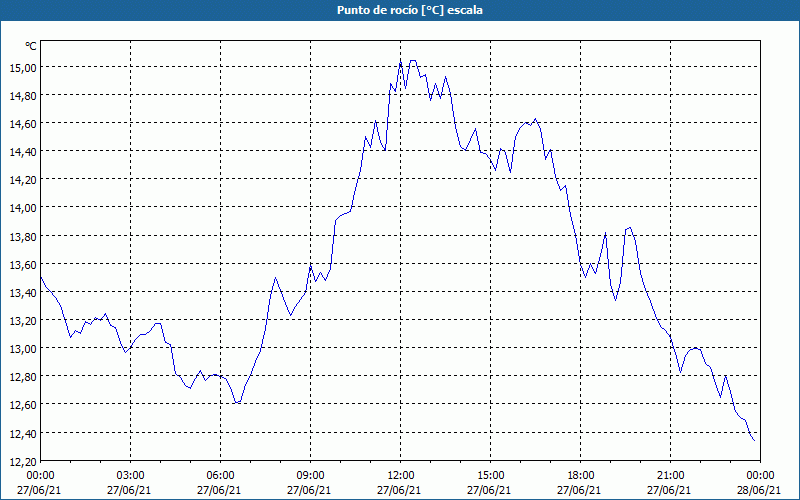Click the 09:00 time axis label

tap(311, 476)
